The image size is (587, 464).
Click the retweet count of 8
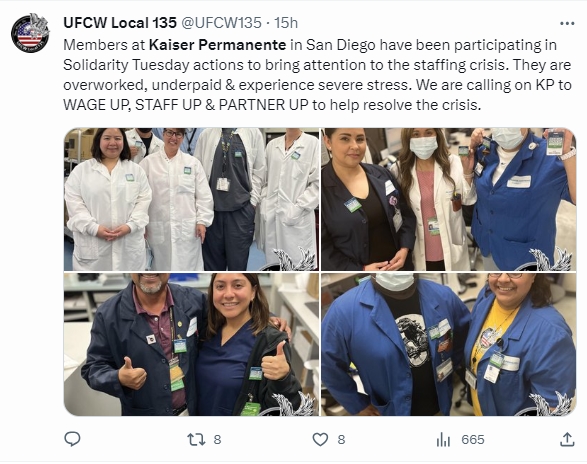pyautogui.click(x=217, y=440)
